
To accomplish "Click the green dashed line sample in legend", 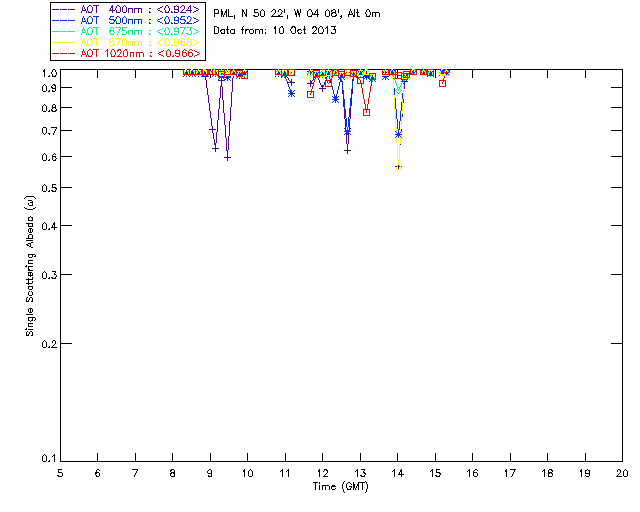I will point(64,31).
